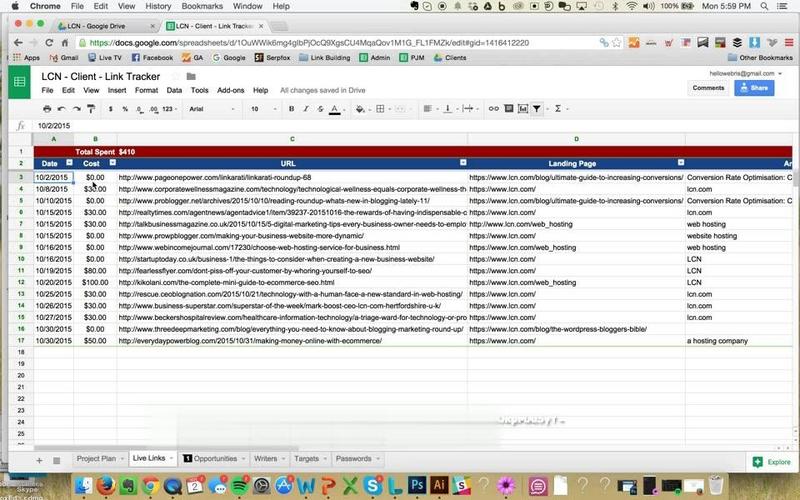Insert a chart from toolbar
800x500 pixels.
[523, 109]
